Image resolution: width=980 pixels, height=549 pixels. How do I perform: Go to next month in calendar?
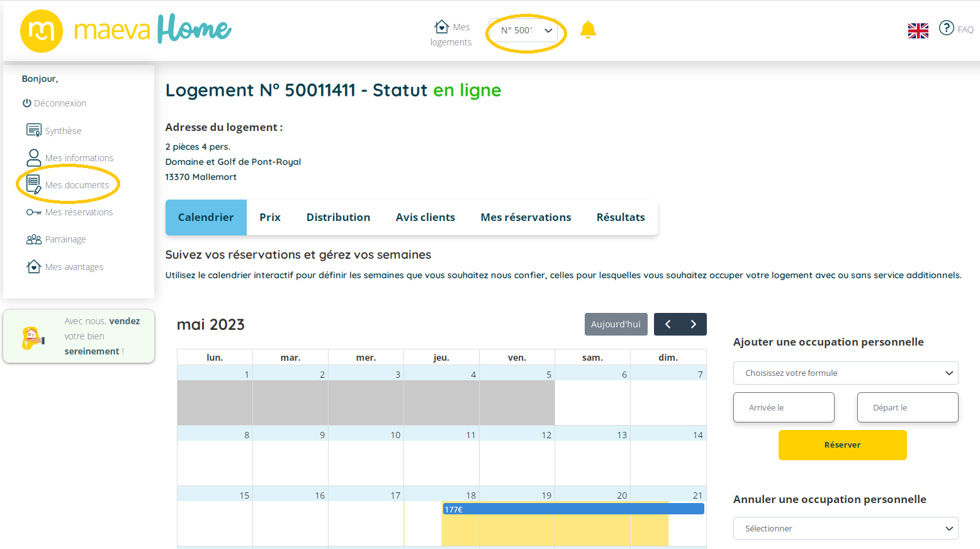[694, 324]
